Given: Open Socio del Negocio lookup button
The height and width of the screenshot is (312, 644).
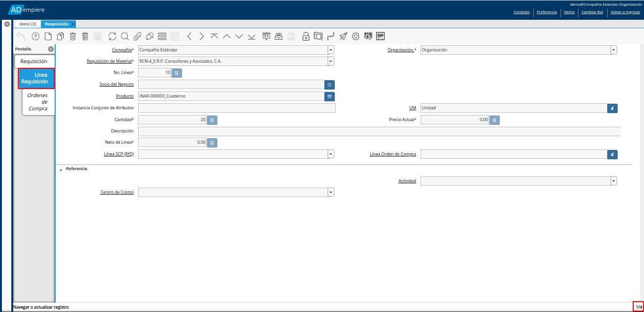Looking at the screenshot, I should pos(330,85).
